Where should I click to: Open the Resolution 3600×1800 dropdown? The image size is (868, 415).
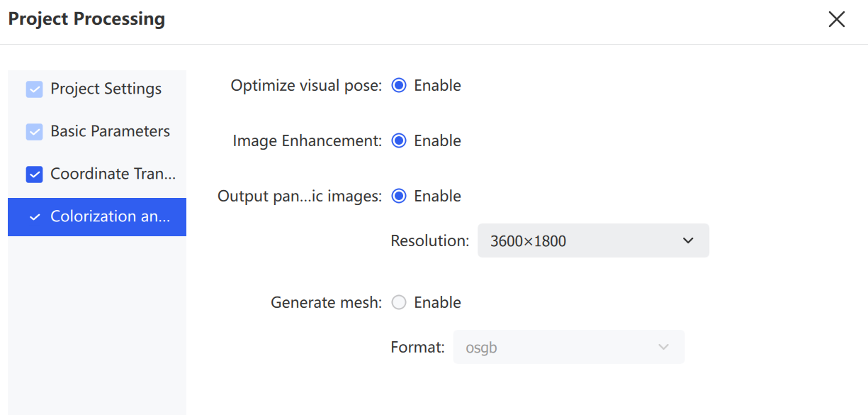593,240
